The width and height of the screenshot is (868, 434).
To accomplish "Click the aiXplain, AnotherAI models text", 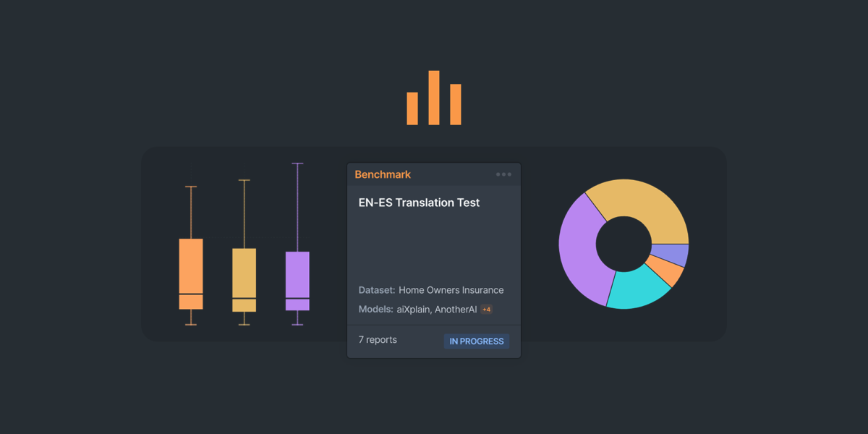I will (436, 310).
